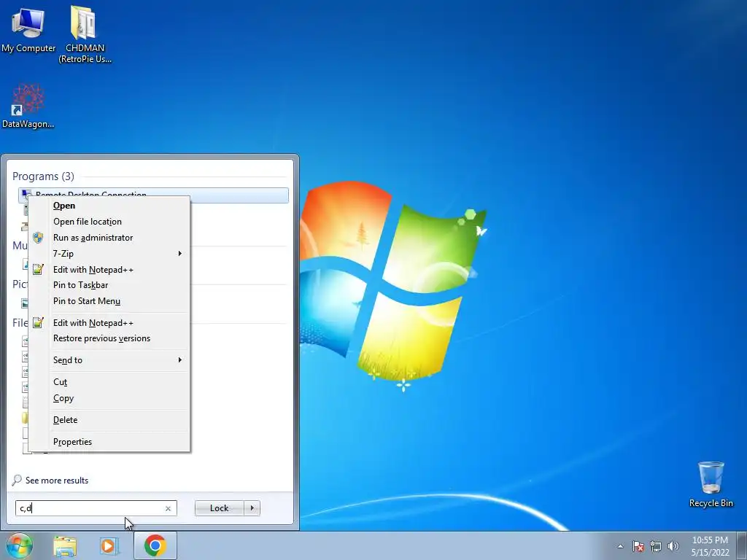Open Windows Explorer from taskbar

tap(65, 545)
